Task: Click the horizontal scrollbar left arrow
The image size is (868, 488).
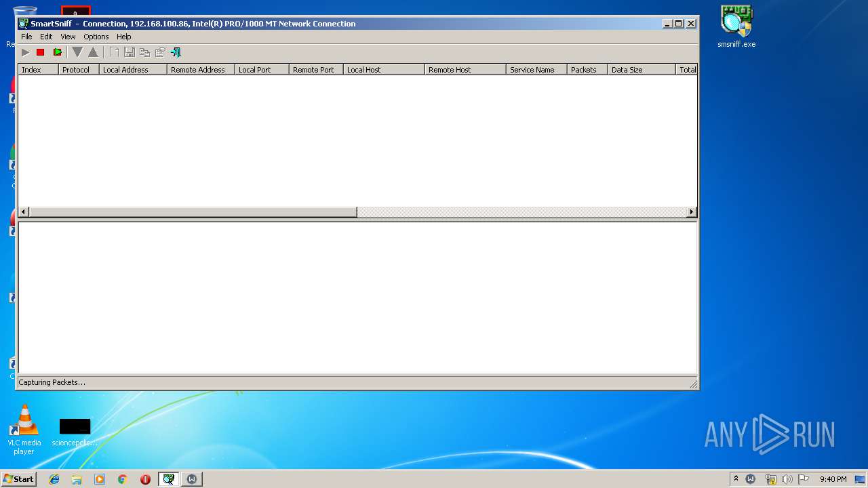Action: click(24, 212)
